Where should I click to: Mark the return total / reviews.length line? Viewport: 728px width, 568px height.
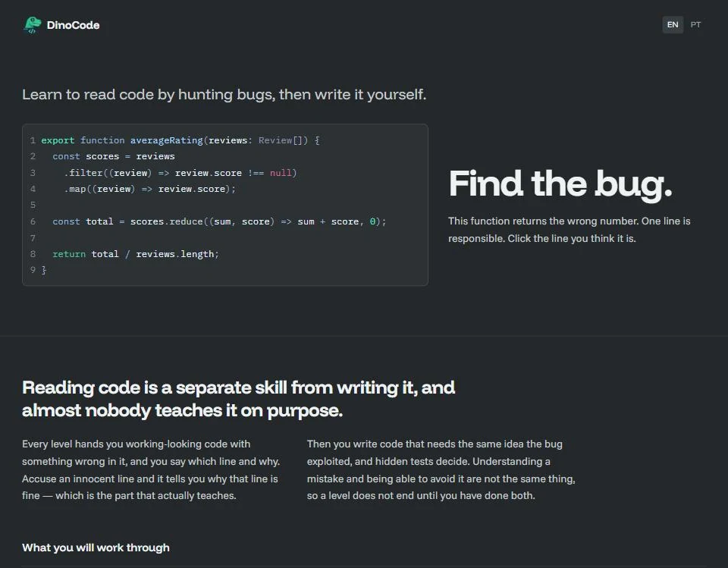pos(224,254)
